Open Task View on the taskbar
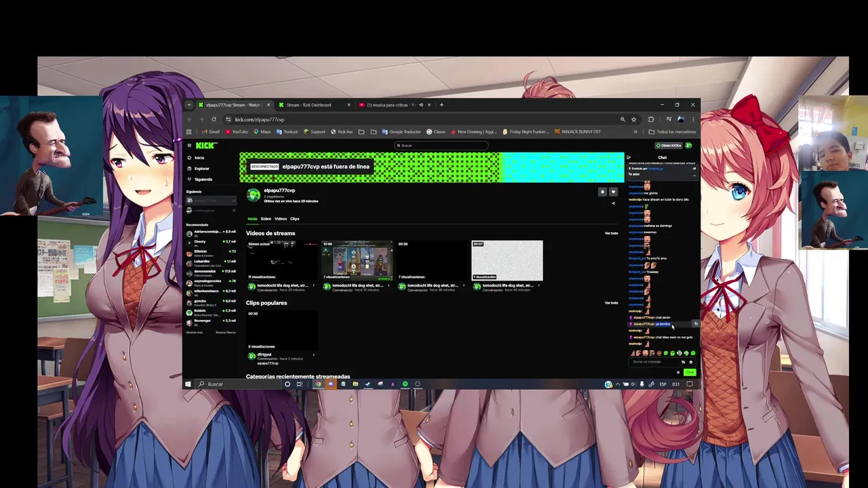Screen dimensions: 868x488 point(299,384)
